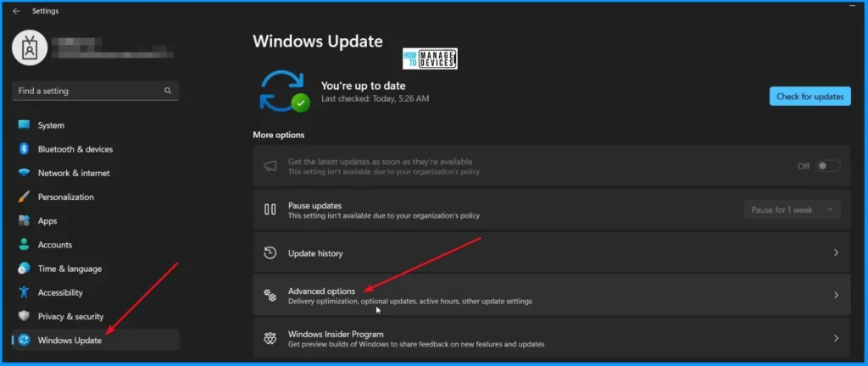The height and width of the screenshot is (366, 868).
Task: Select Windows Update in sidebar
Action: point(96,340)
